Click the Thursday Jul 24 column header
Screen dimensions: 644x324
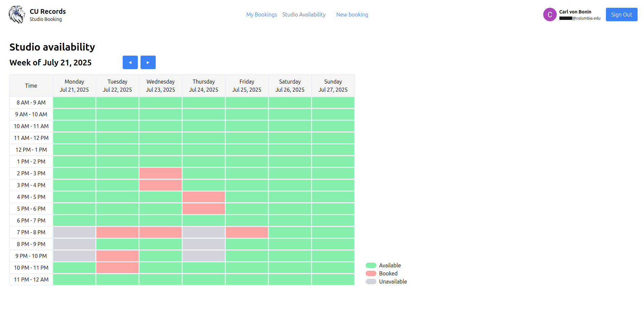tap(204, 86)
